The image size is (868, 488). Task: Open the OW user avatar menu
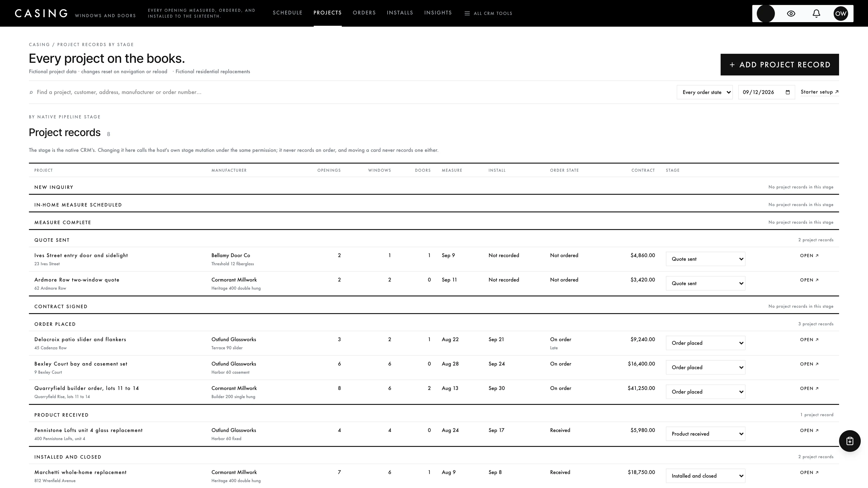[x=841, y=14]
